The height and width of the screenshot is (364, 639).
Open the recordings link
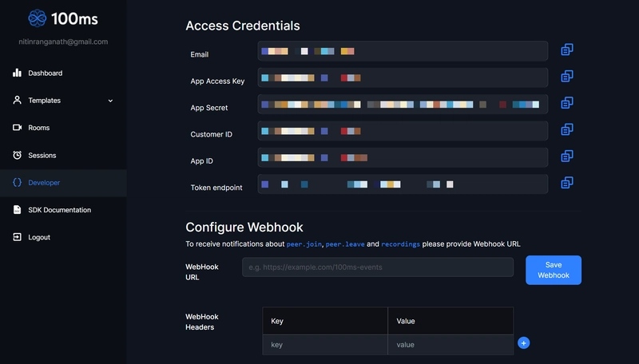401,244
